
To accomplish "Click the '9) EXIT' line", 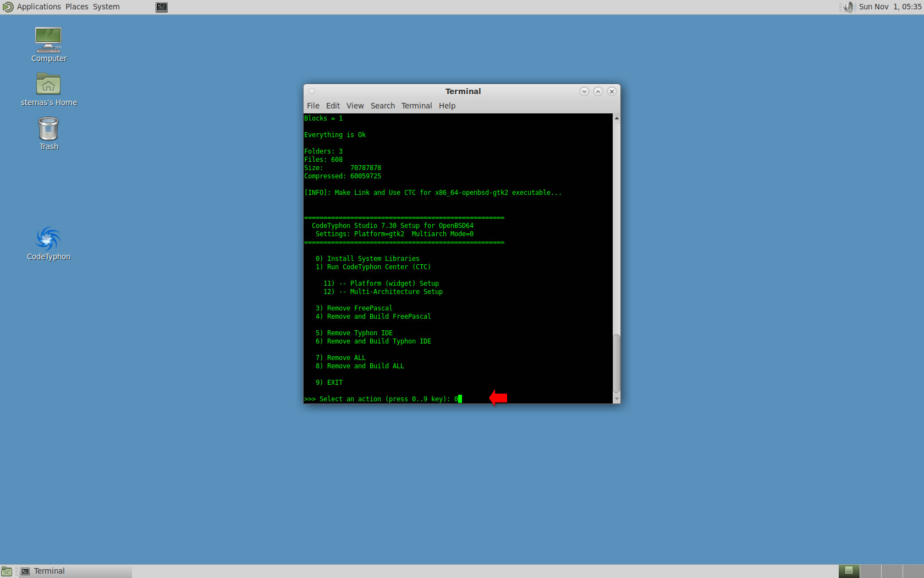I will [329, 383].
